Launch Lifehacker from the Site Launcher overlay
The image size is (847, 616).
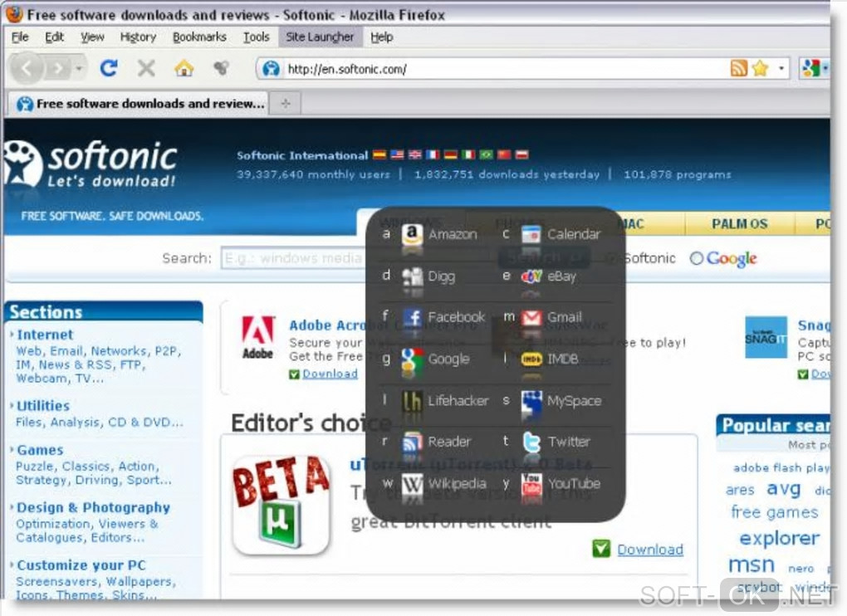435,401
